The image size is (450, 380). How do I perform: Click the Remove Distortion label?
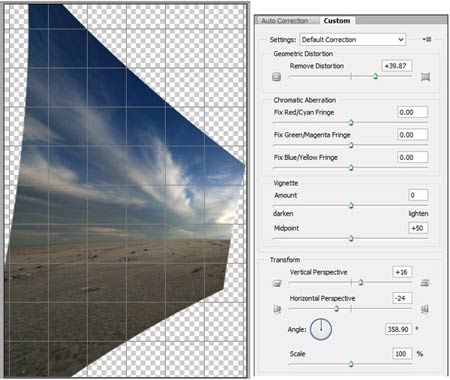click(x=317, y=66)
